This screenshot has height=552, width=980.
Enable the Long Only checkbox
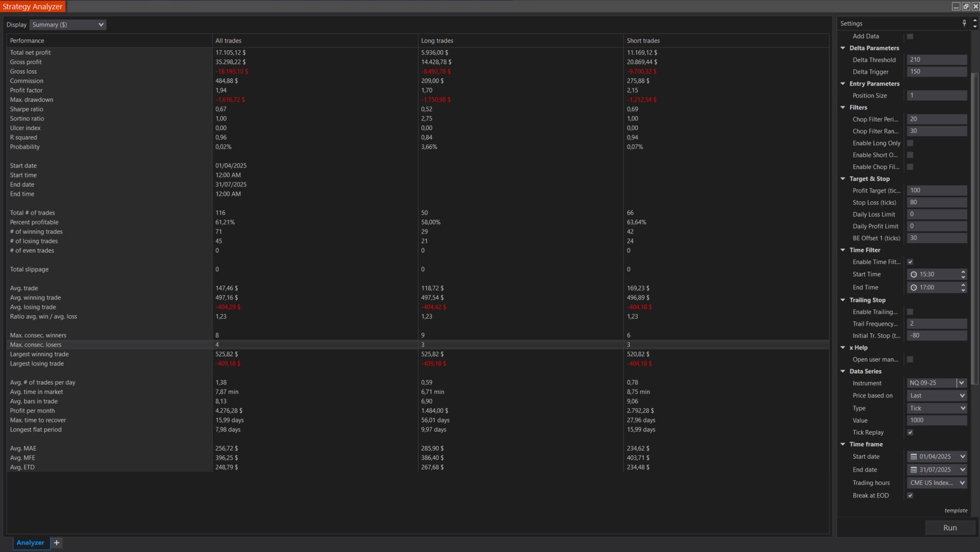tap(910, 143)
